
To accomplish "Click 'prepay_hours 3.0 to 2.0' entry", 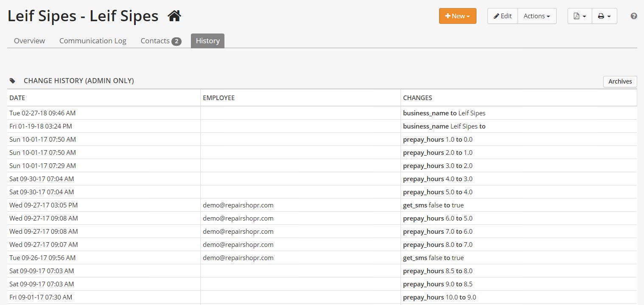I will (437, 166).
